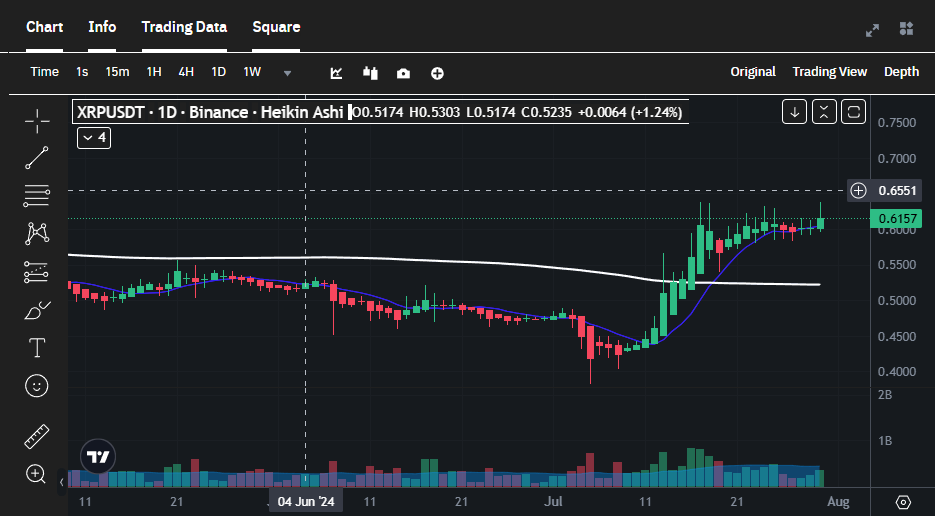This screenshot has height=516, width=935.
Task: Click the XRPUSDT symbol title
Action: (110, 112)
